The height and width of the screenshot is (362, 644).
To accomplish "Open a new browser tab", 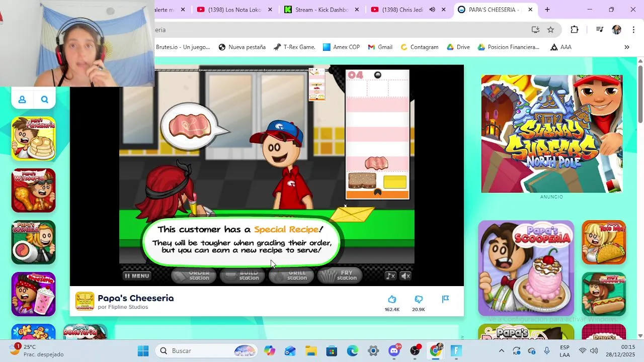I will (547, 10).
